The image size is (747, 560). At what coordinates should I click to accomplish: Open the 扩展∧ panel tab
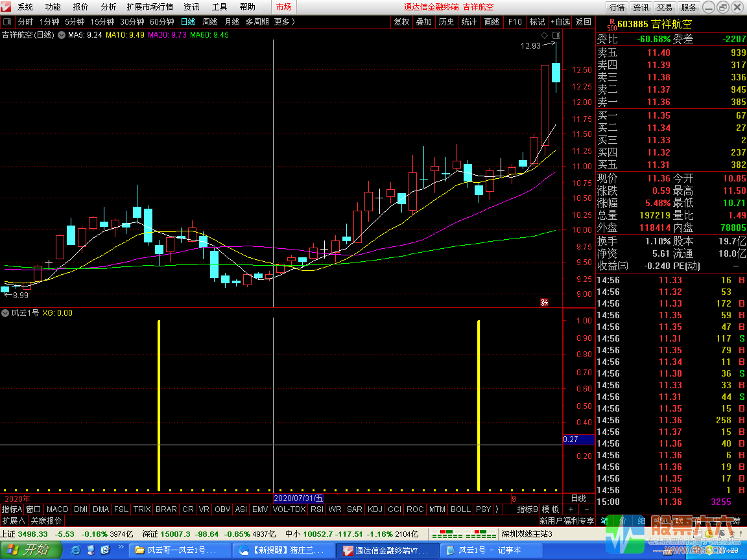tap(14, 520)
